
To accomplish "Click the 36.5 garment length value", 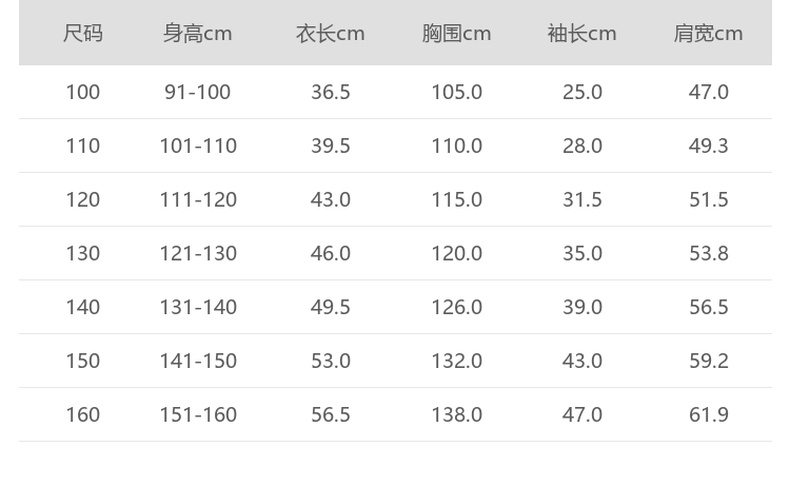I will [330, 92].
